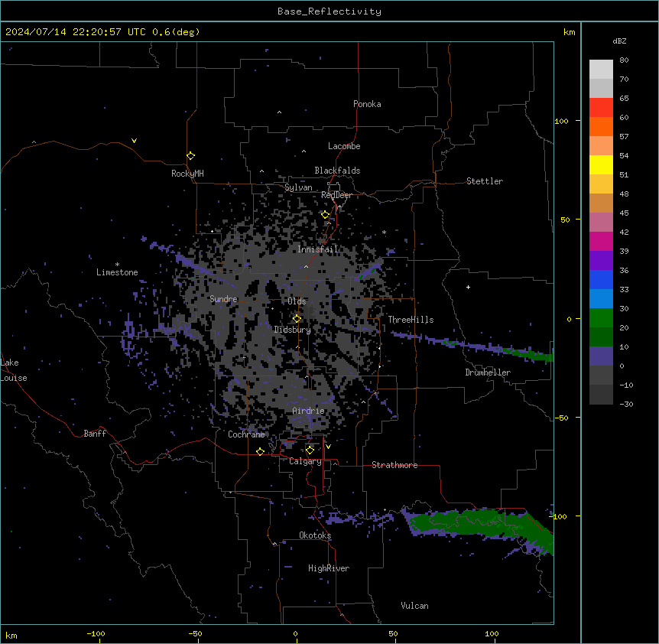The height and width of the screenshot is (644, 659).
Task: Select the orange 60 dBZ color swatch
Action: (x=601, y=126)
